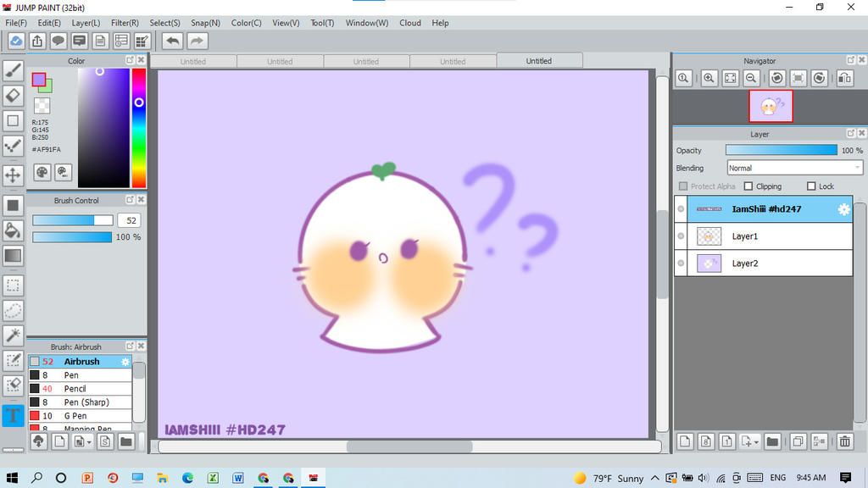Duplicate the current layer

(x=798, y=441)
